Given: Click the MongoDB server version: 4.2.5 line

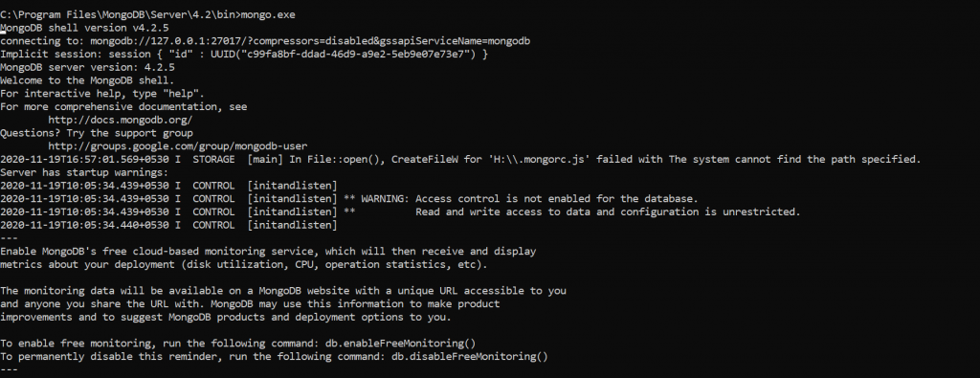Looking at the screenshot, I should pos(87,68).
